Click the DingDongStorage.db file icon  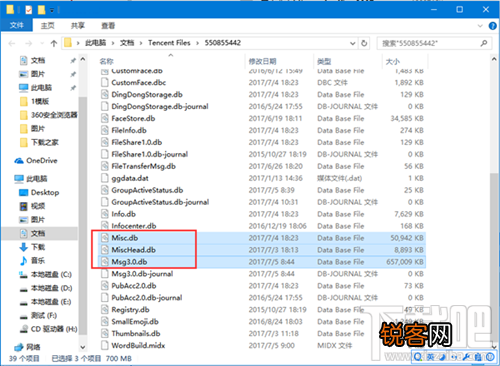click(105, 94)
